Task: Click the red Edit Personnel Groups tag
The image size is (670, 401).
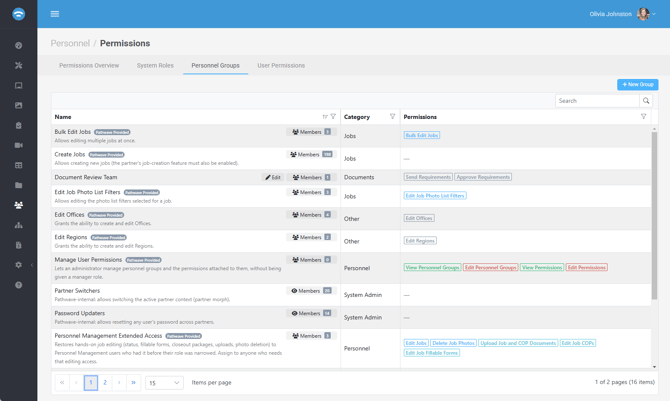Action: tap(491, 268)
